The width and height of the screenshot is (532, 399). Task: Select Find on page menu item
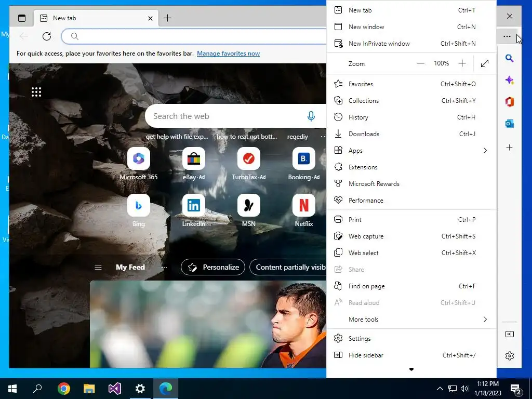pos(411,286)
